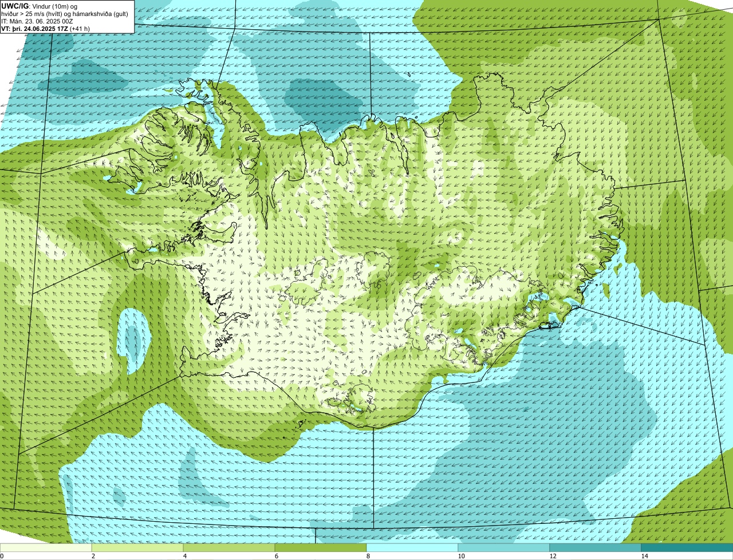Click the 2–4 m/s light green legend swatch

137,548
